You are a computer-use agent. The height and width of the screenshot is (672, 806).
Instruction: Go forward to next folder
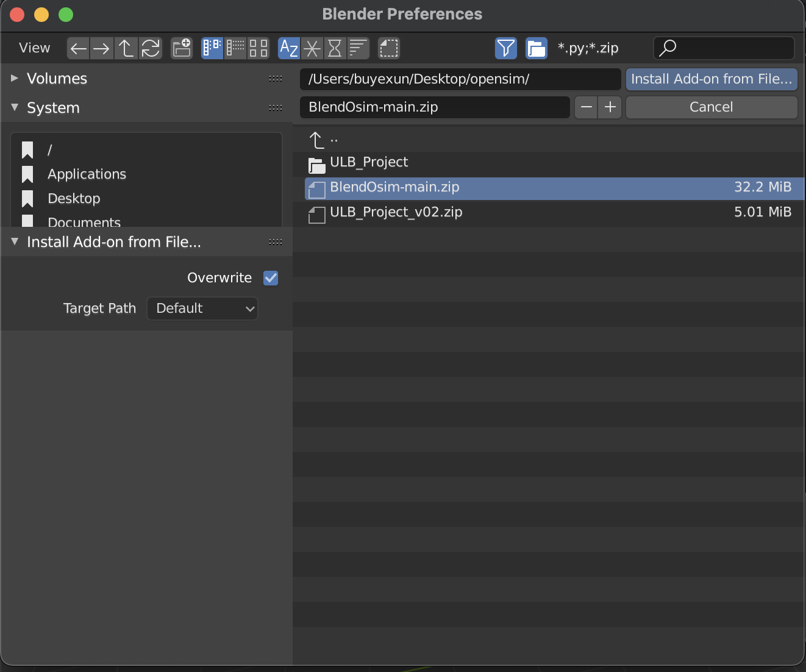102,48
